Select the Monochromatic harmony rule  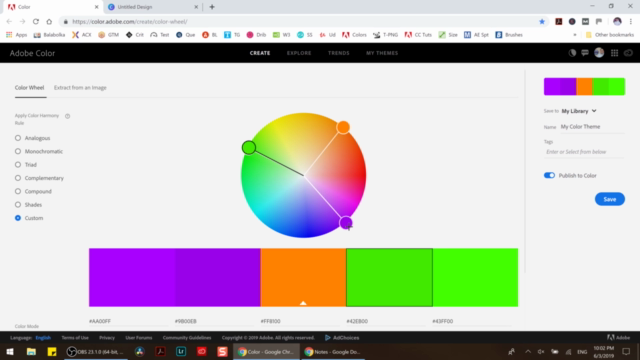point(39,151)
